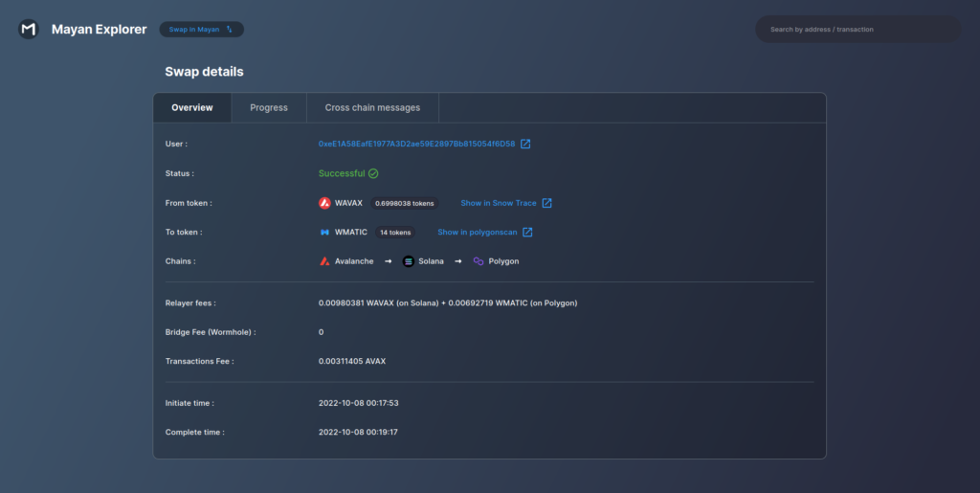The width and height of the screenshot is (980, 493).
Task: Click external icon next to Snow Trace
Action: [x=546, y=203]
